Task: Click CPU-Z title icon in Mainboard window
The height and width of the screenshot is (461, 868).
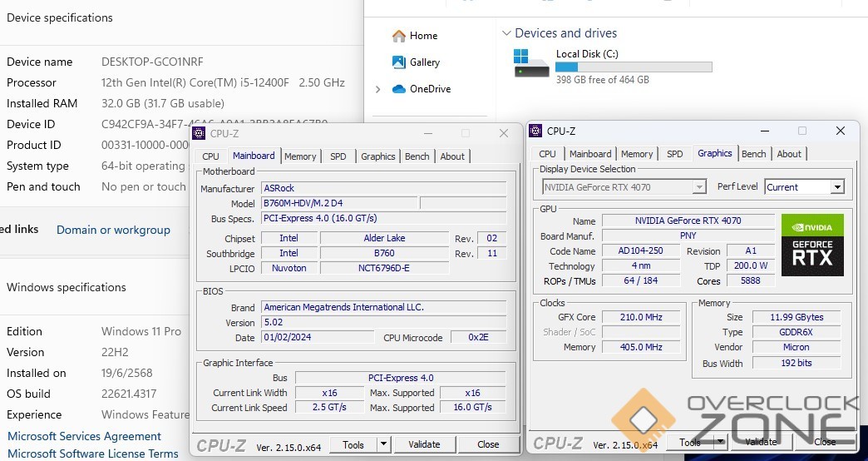Action: (x=199, y=133)
